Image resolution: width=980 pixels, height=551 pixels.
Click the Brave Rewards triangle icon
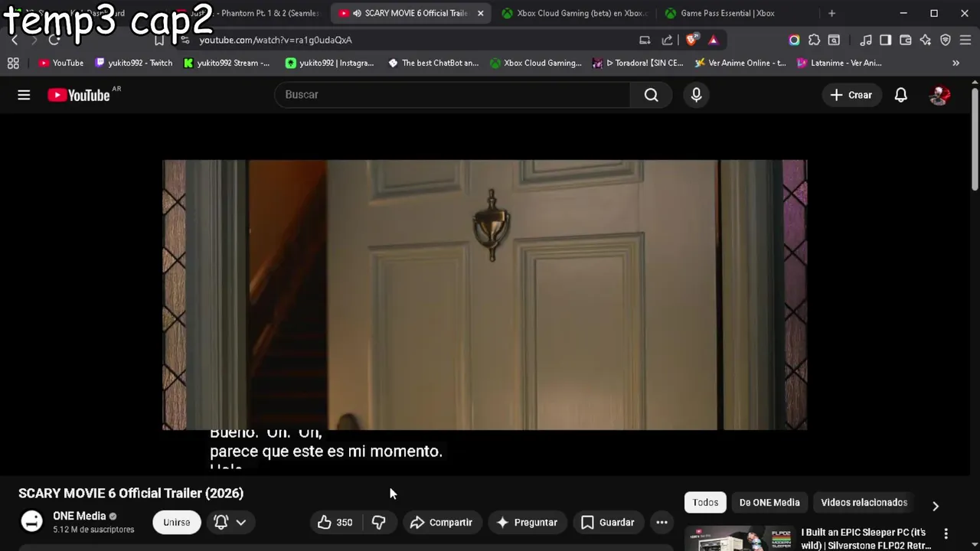point(713,40)
